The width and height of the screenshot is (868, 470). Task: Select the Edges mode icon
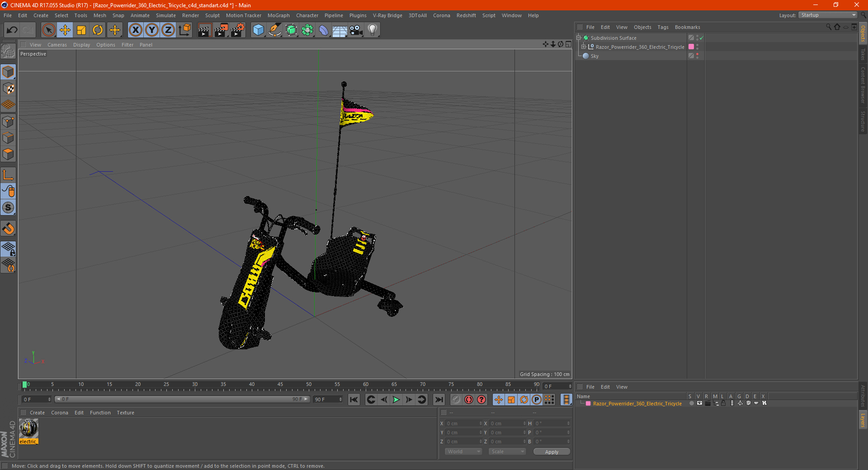pyautogui.click(x=8, y=138)
